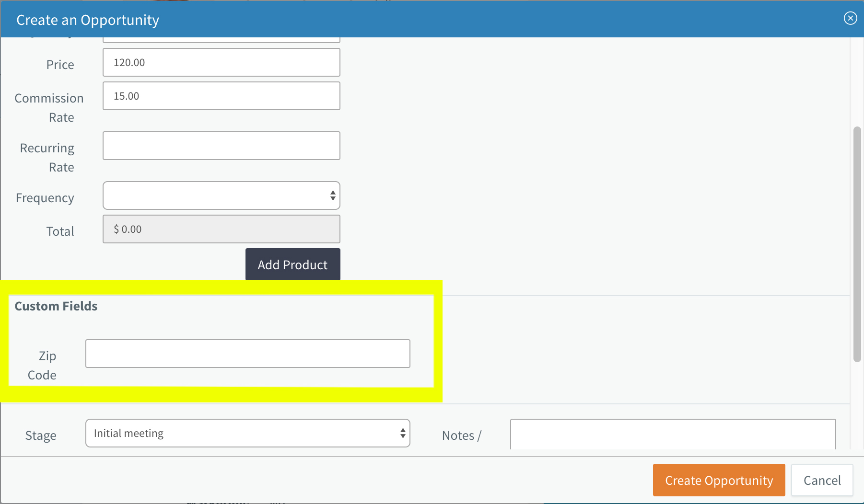
Task: Click the dialog's vertical scrollbar thumb
Action: 857,244
